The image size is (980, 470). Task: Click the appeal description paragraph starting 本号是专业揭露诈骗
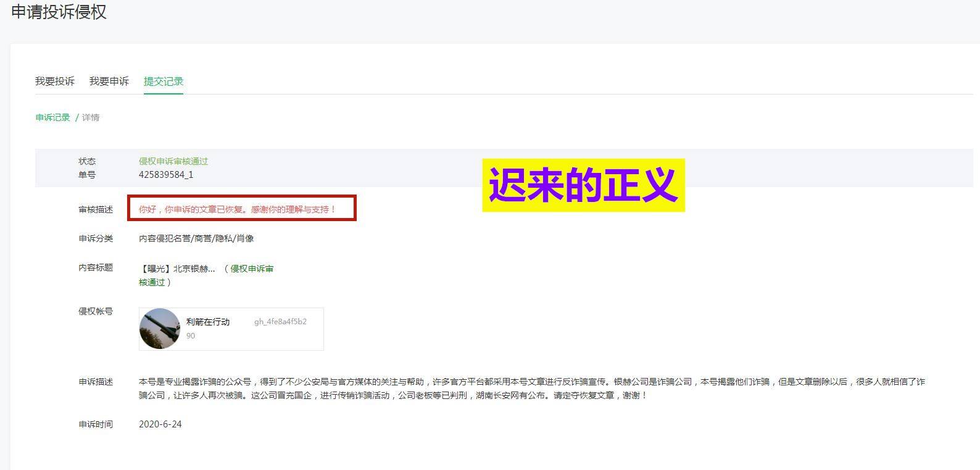(532, 388)
